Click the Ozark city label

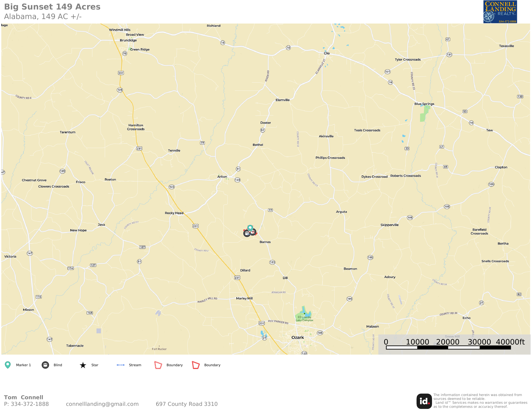point(298,338)
